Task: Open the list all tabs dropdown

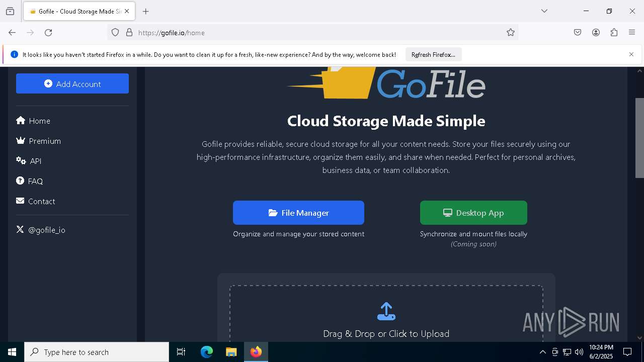Action: click(544, 11)
